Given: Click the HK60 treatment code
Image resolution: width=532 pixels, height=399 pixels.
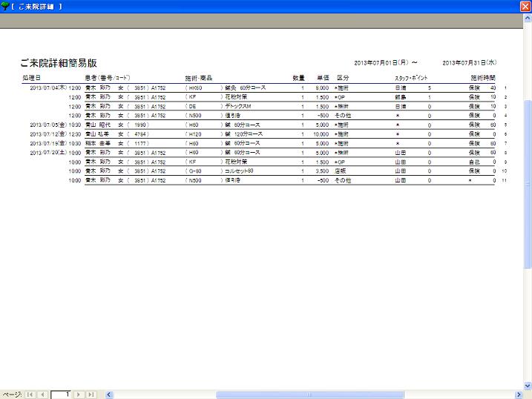Looking at the screenshot, I should (195, 88).
